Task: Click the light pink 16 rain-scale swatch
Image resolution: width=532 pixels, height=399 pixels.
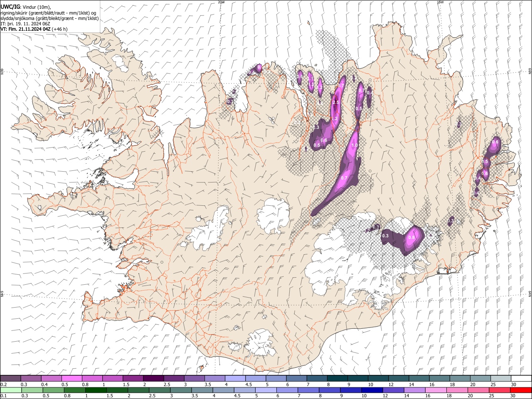Action: click(436, 390)
